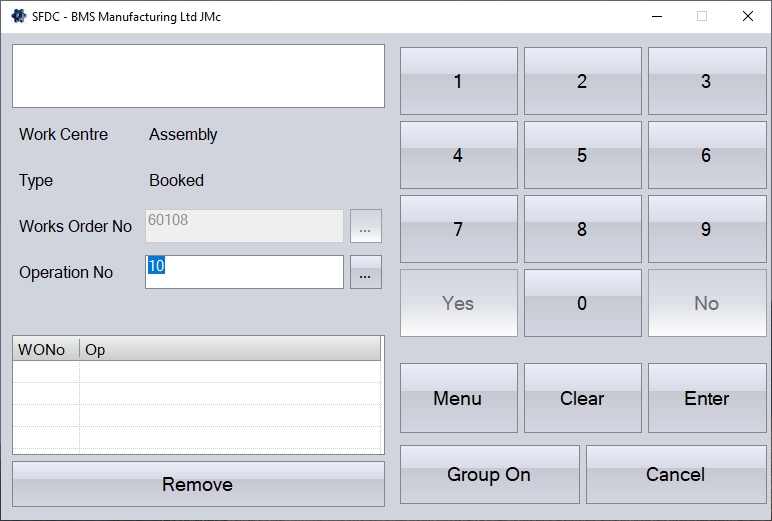The image size is (772, 521).
Task: Click the SFDC app icon in title bar
Action: point(18,16)
